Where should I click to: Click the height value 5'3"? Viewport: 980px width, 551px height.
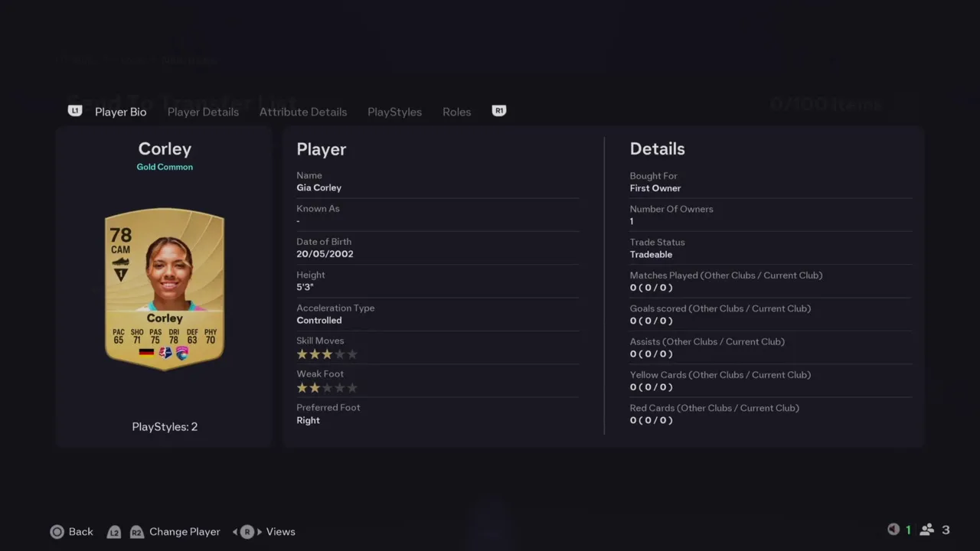(305, 288)
